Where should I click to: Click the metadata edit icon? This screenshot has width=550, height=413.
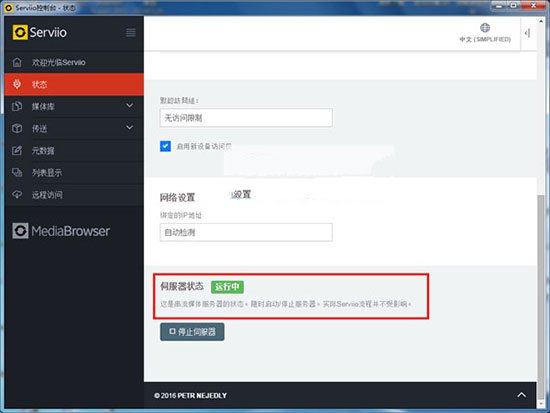[x=17, y=150]
